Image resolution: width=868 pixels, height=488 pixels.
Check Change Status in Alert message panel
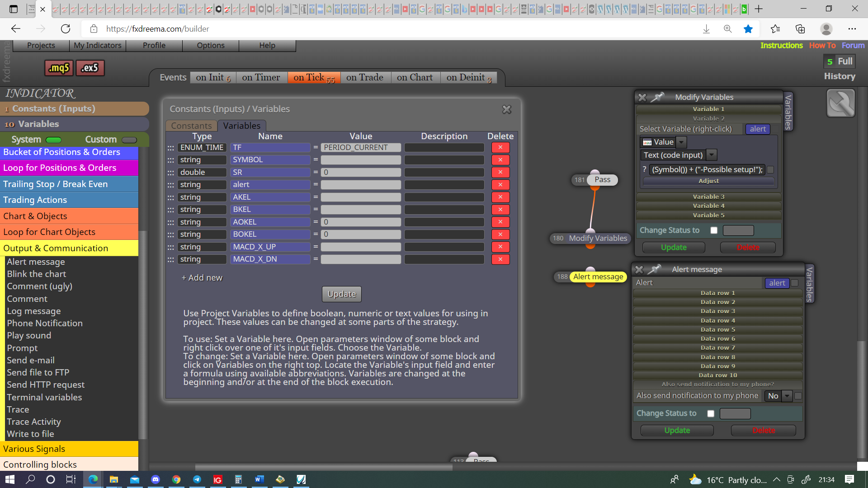point(711,413)
